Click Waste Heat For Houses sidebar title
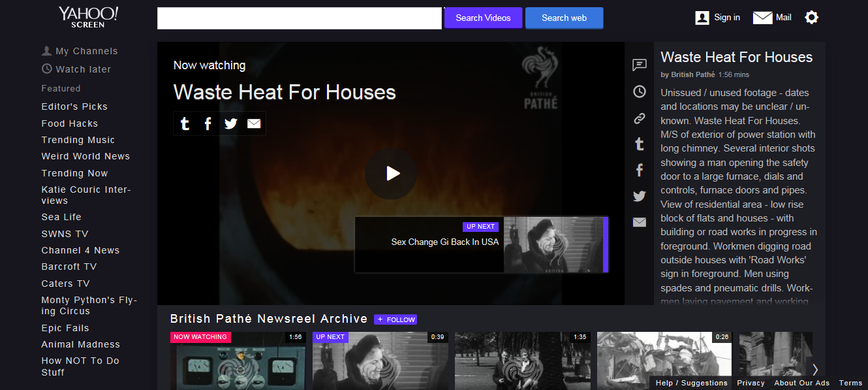 tap(737, 57)
